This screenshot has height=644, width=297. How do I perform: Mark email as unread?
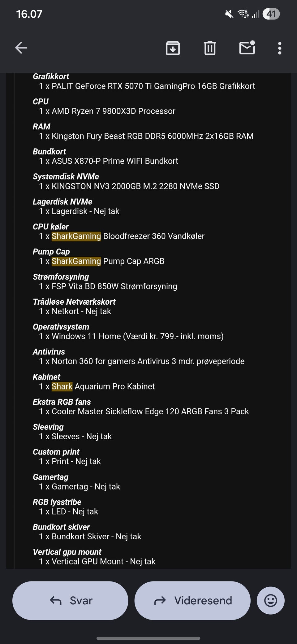[247, 48]
